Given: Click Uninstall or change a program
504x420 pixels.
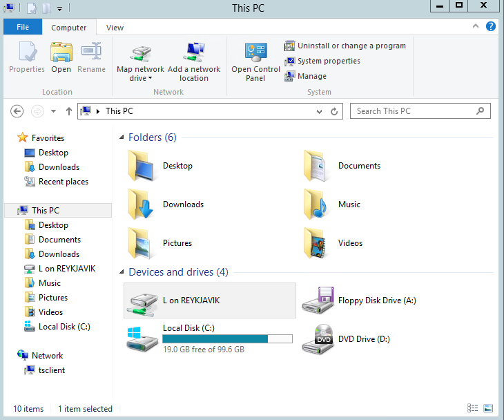Looking at the screenshot, I should 345,46.
